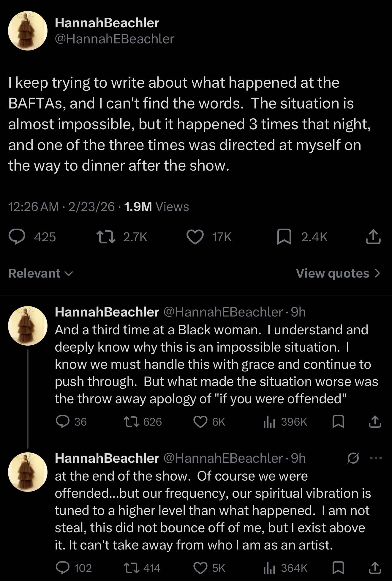Click the Grok icon on last reply

tap(353, 458)
